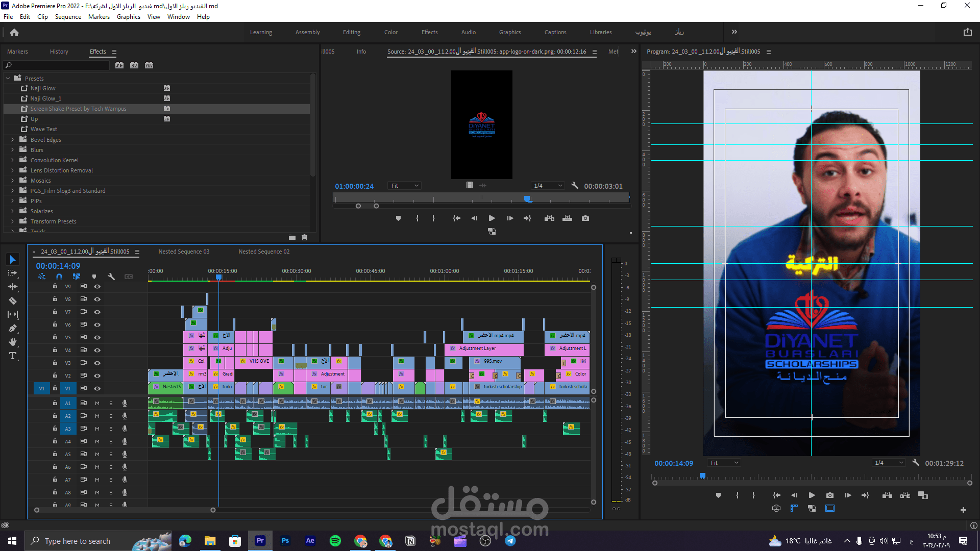The width and height of the screenshot is (980, 551).
Task: Open Program monitor Fit zoom dropdown
Action: click(724, 463)
